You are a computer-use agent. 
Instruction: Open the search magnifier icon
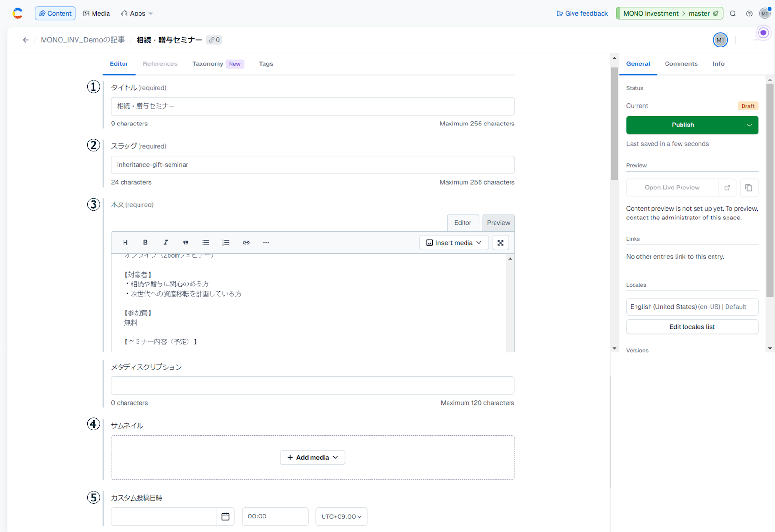click(733, 14)
